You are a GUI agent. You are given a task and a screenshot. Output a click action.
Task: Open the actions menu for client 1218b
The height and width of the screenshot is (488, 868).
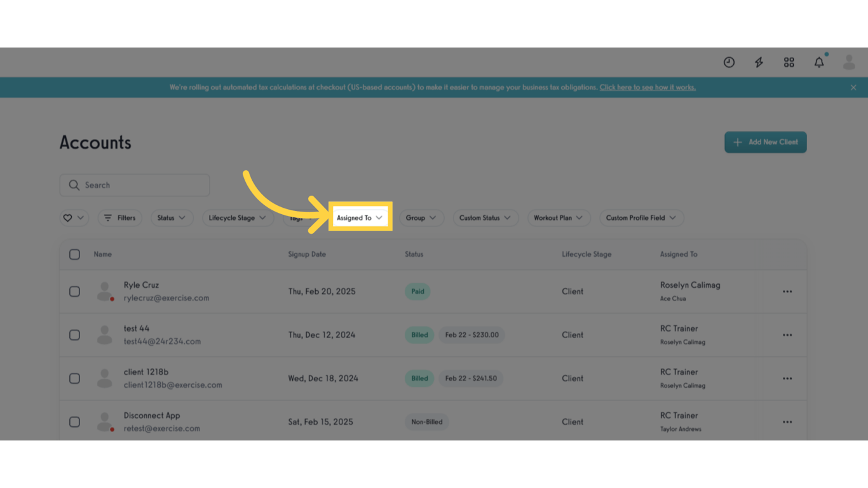787,378
